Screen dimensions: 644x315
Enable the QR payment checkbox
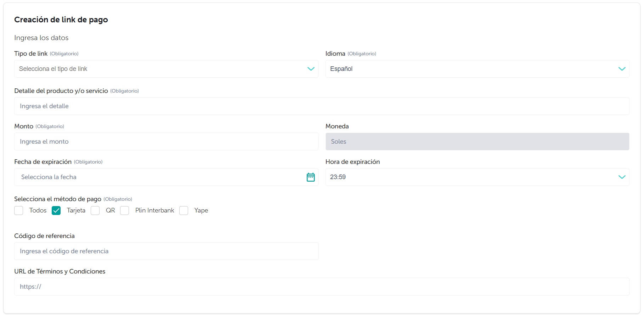click(95, 211)
